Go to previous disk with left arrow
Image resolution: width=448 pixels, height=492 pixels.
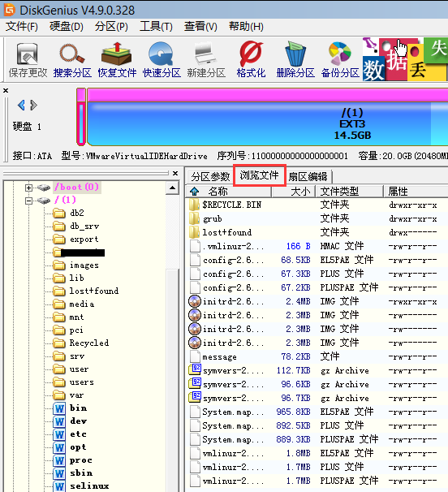[x=21, y=105]
